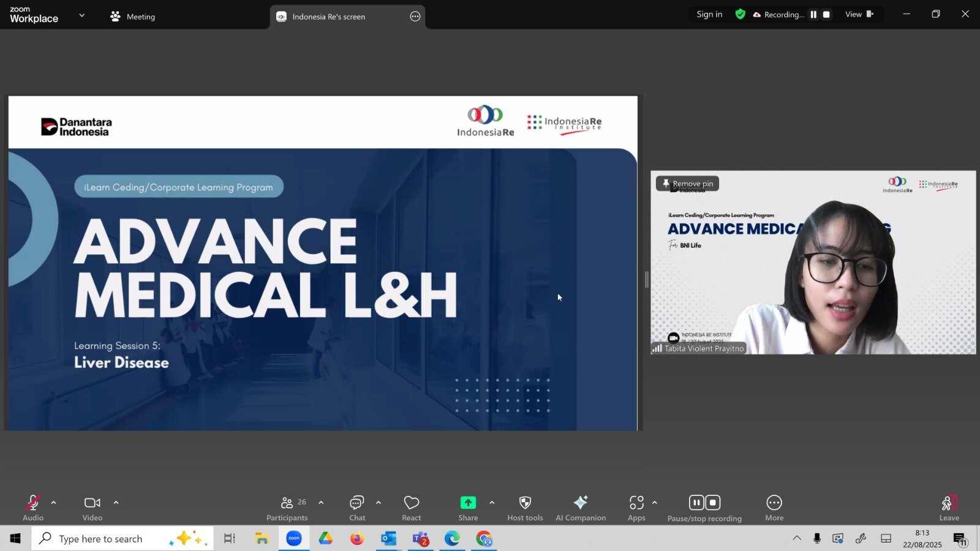980x551 pixels.
Task: Expand the video options arrow
Action: point(116,503)
